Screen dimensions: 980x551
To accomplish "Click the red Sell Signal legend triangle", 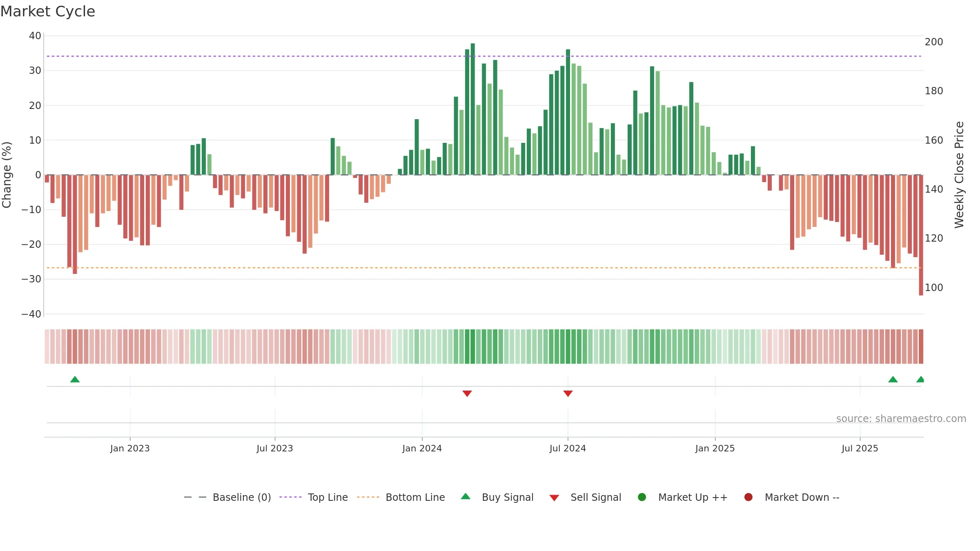I will coord(554,498).
